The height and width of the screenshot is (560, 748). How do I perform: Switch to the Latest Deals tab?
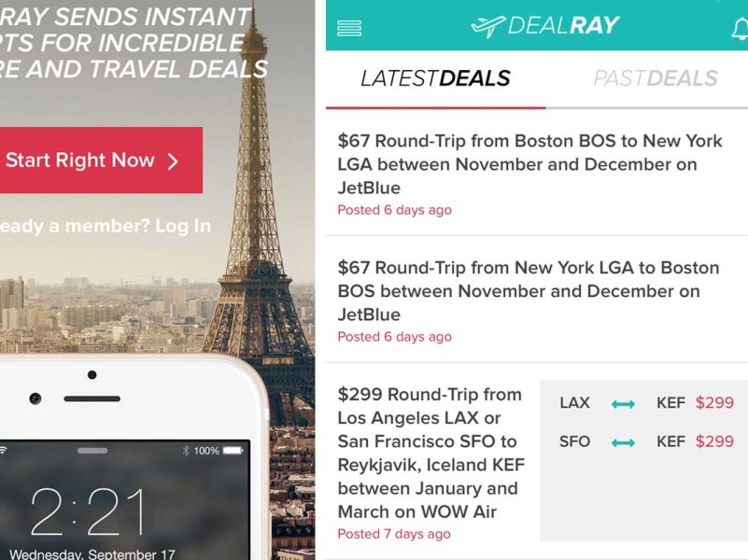tap(435, 78)
